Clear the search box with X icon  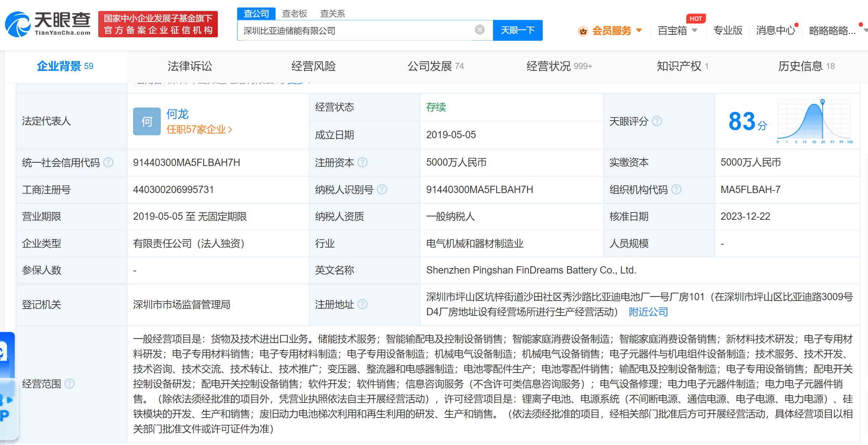480,30
